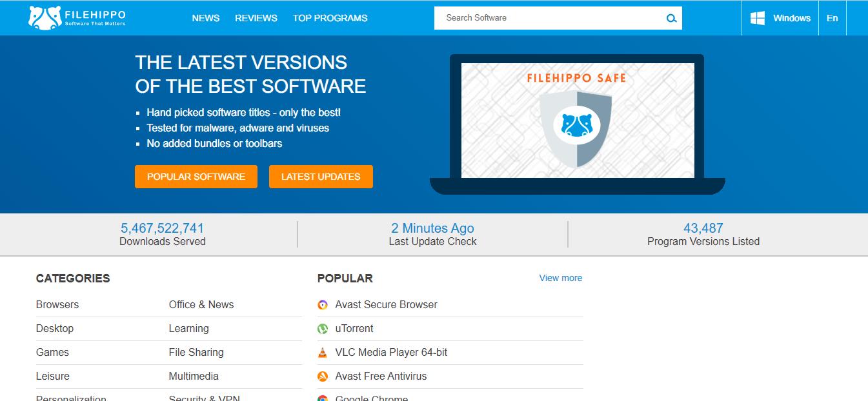Click the Categories heading
Image resolution: width=868 pixels, height=401 pixels.
coord(73,279)
